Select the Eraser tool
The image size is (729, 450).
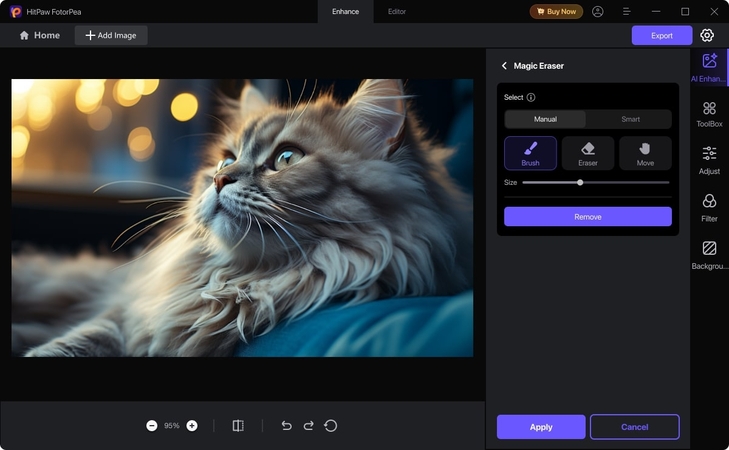coord(588,153)
